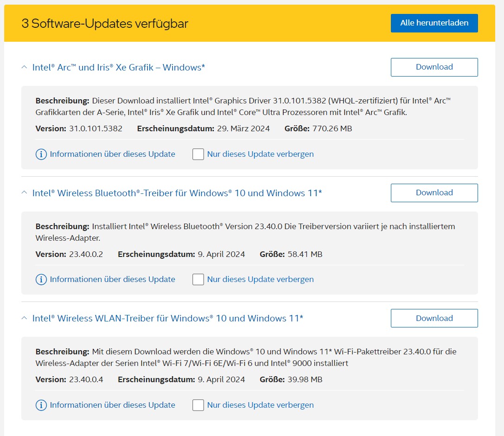The height and width of the screenshot is (436, 504).
Task: Click 'Informationen über dieses Update' text for WLAN driver
Action: coord(112,405)
